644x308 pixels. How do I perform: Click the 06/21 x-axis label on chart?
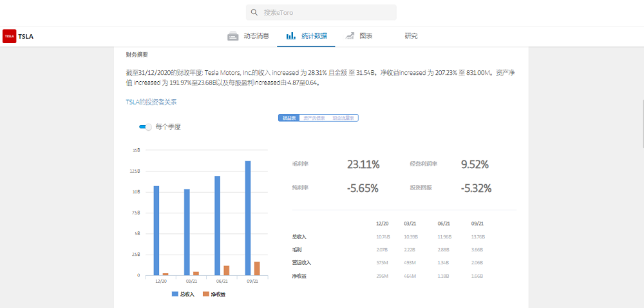pos(222,282)
